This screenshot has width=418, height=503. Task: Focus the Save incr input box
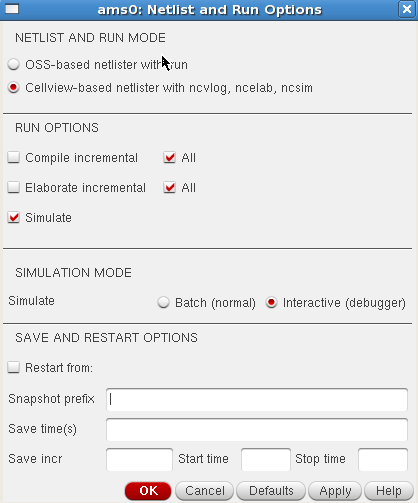tap(139, 459)
